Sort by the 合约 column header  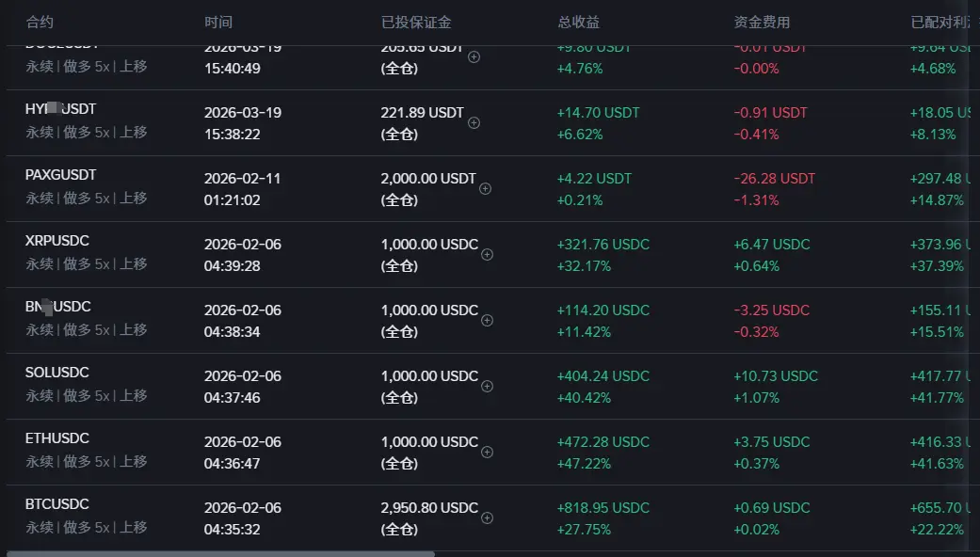[x=40, y=22]
